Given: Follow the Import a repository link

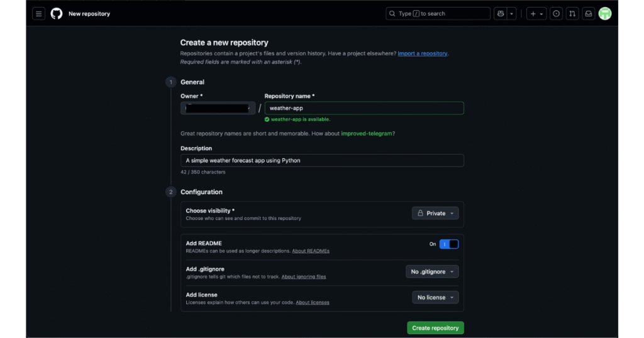Looking at the screenshot, I should click(423, 53).
